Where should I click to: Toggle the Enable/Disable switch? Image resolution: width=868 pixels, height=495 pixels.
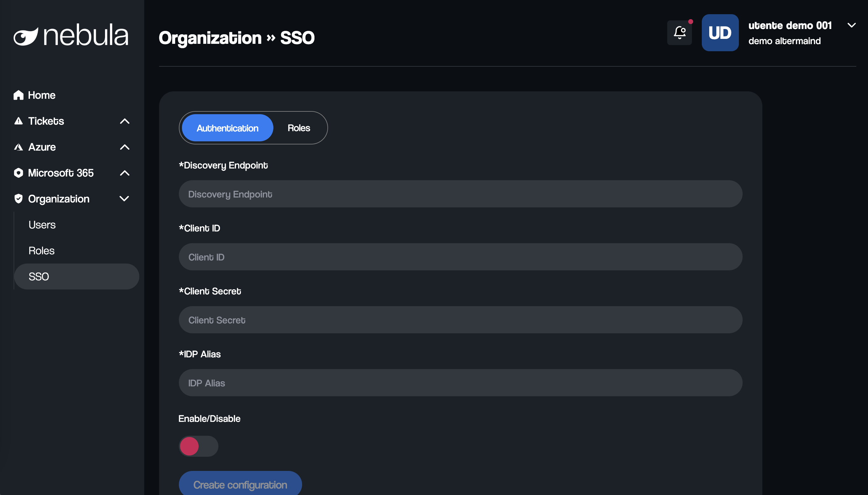[198, 446]
